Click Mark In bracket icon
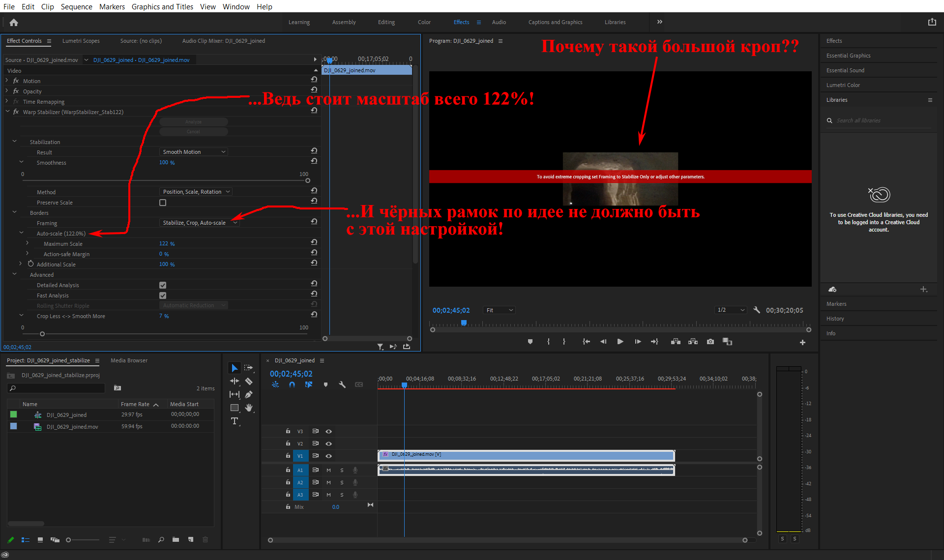The image size is (944, 560). 548,342
